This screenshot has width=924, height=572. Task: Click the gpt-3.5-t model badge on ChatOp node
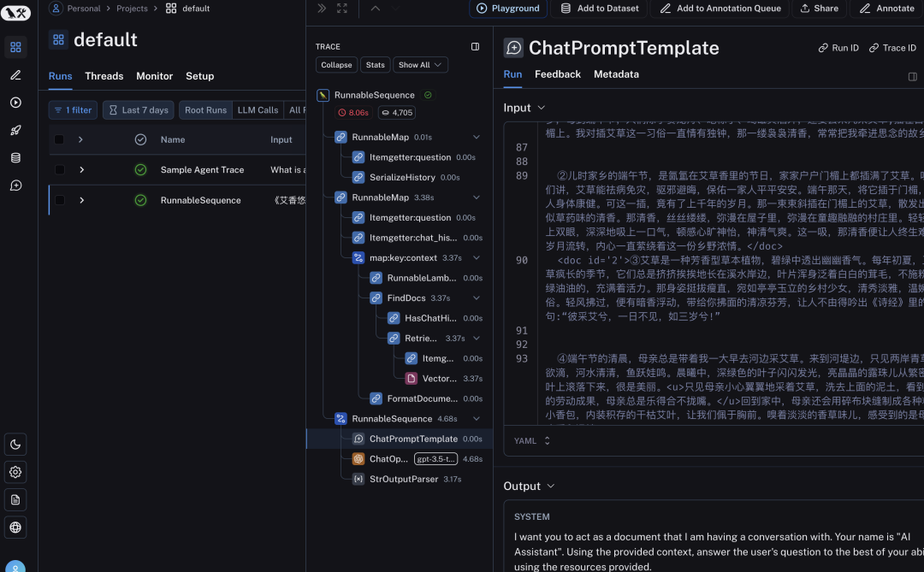(x=435, y=458)
